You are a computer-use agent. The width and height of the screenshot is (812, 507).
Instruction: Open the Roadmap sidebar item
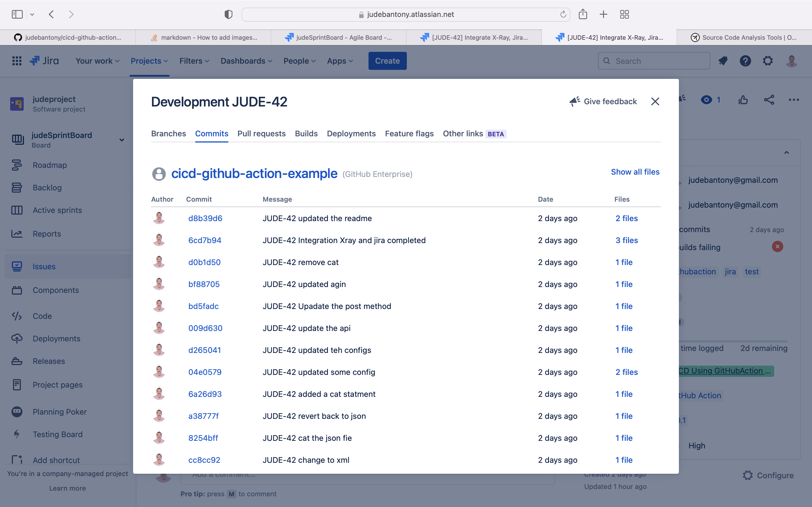50,165
